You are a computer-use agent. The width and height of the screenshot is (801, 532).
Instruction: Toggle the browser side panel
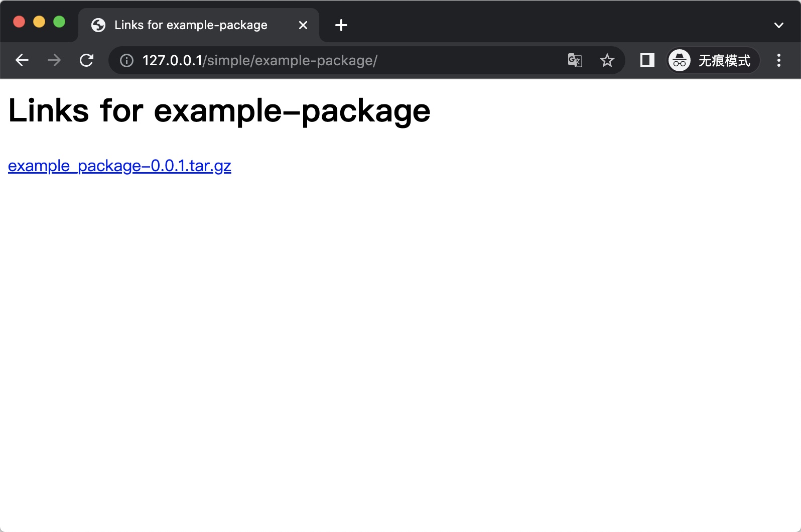647,60
